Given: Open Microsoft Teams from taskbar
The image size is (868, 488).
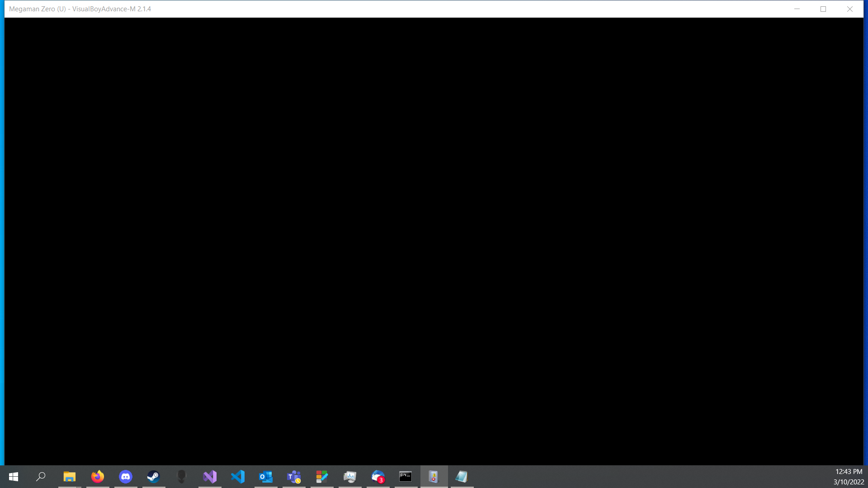Looking at the screenshot, I should tap(294, 477).
